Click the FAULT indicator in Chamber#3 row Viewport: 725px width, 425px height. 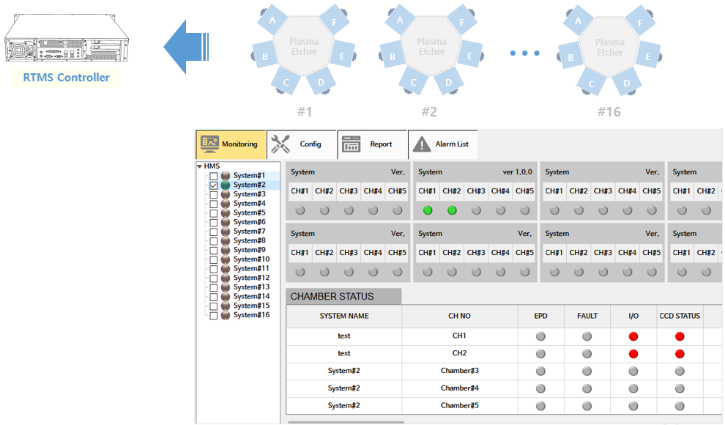click(x=587, y=371)
